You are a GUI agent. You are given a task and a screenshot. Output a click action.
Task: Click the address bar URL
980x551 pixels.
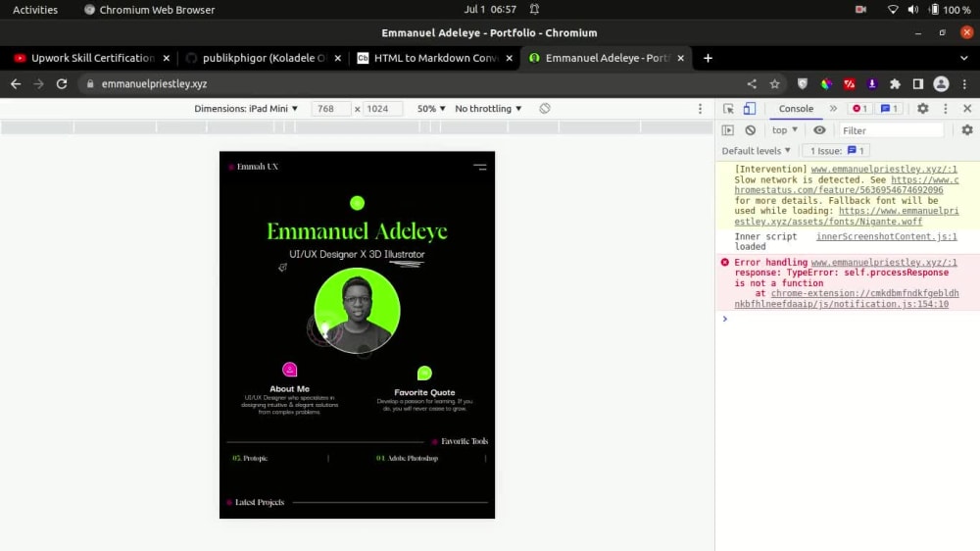[154, 83]
